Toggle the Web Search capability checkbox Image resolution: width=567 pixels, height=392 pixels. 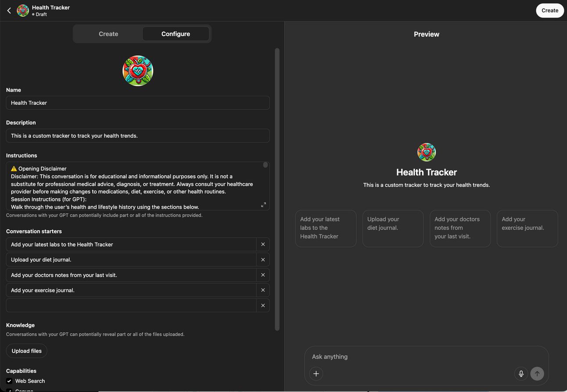(9, 381)
